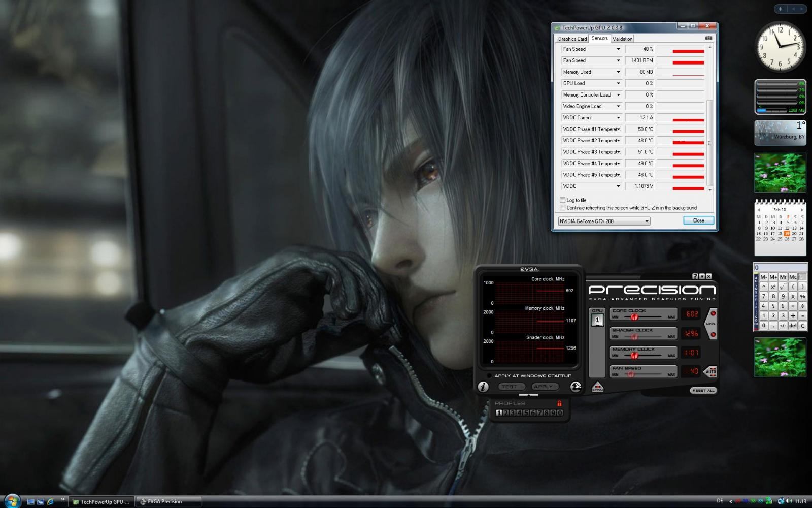
Task: Open the Precision wrench settings icon
Action: point(576,387)
